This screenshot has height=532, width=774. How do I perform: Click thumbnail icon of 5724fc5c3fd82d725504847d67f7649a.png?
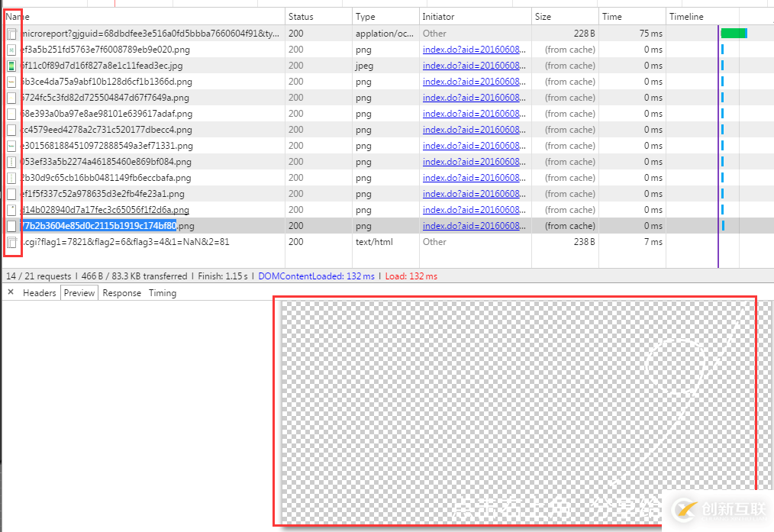[x=12, y=98]
